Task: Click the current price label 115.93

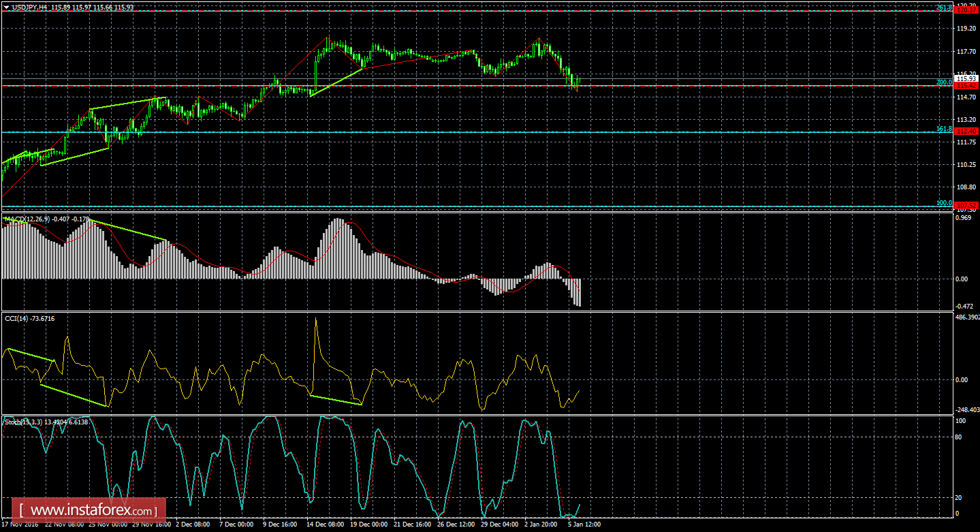Action: point(966,79)
